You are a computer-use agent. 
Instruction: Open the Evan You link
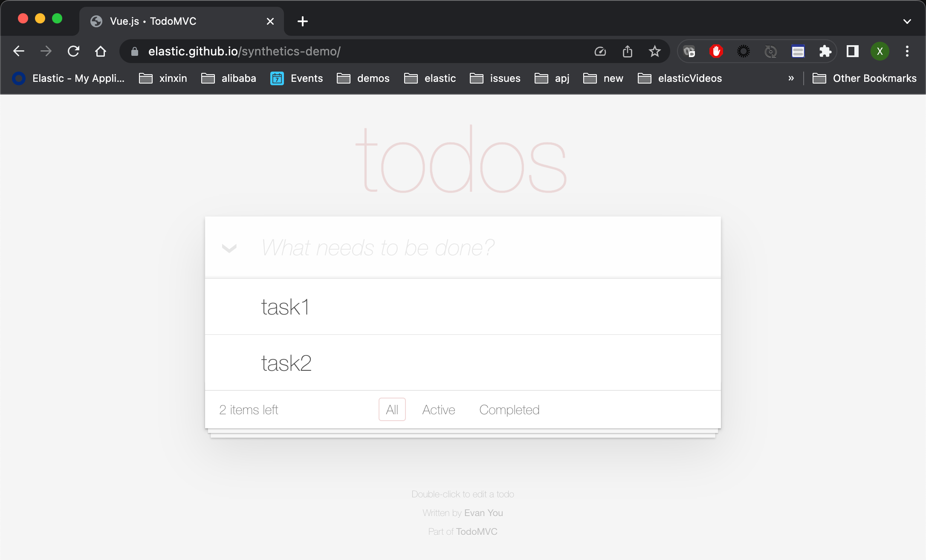pyautogui.click(x=483, y=513)
